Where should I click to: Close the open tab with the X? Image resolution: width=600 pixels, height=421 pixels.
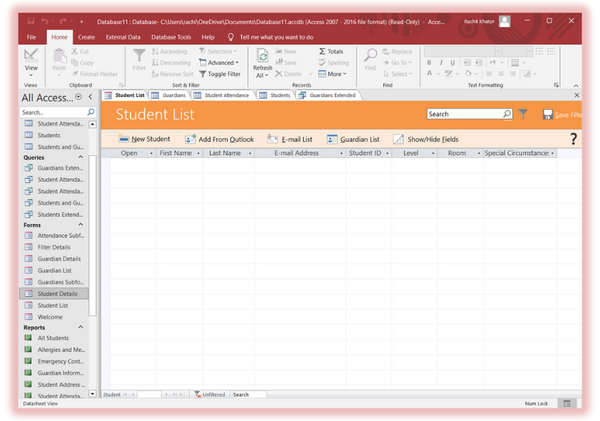(577, 95)
